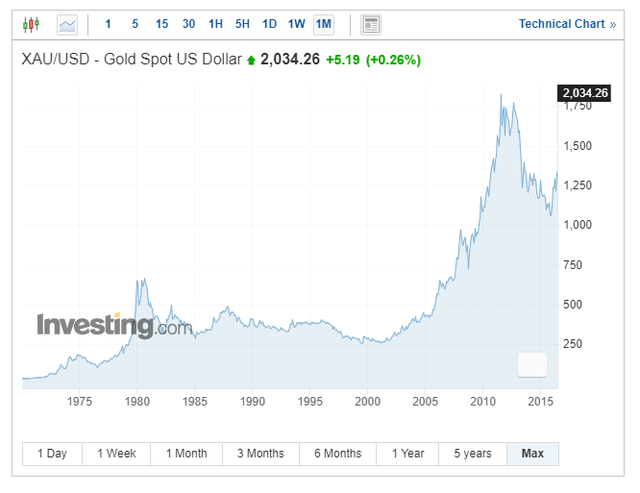The image size is (640, 493).
Task: Select the 1 minute interval
Action: click(108, 24)
